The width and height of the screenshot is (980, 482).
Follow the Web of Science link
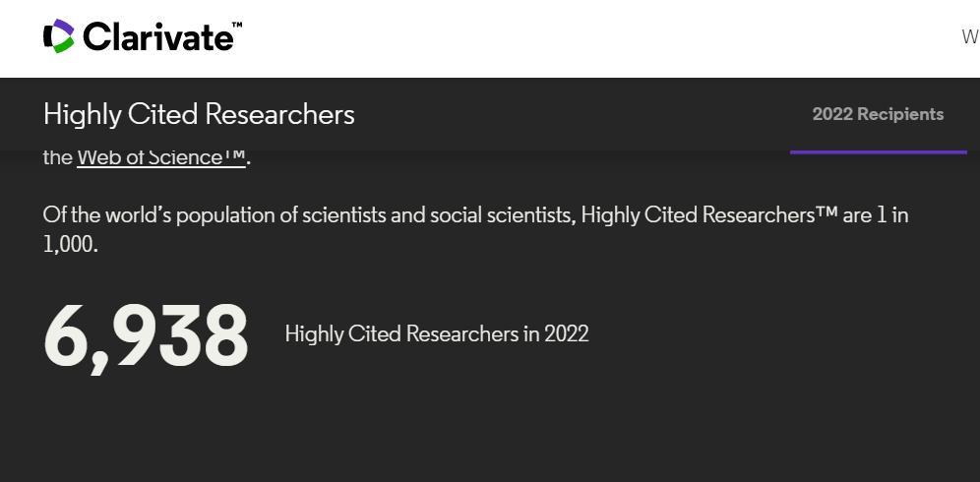point(160,157)
